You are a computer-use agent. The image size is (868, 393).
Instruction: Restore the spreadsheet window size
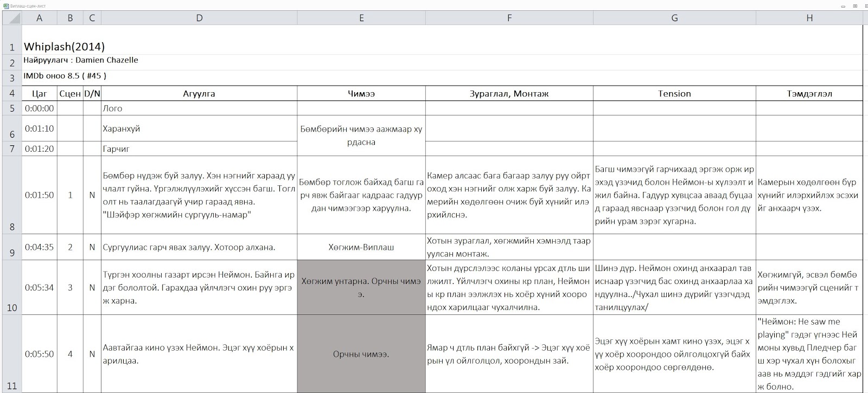855,5
